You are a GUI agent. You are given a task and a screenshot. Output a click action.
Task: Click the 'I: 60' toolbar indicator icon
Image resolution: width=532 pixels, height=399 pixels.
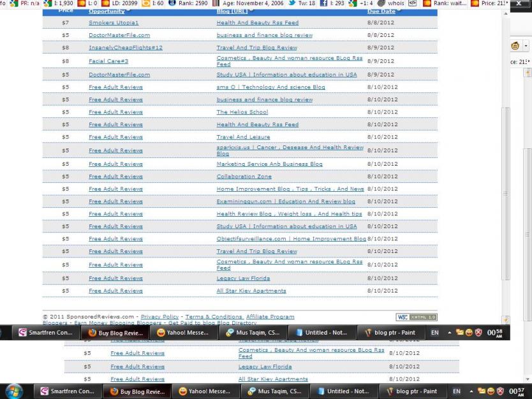[x=146, y=3]
